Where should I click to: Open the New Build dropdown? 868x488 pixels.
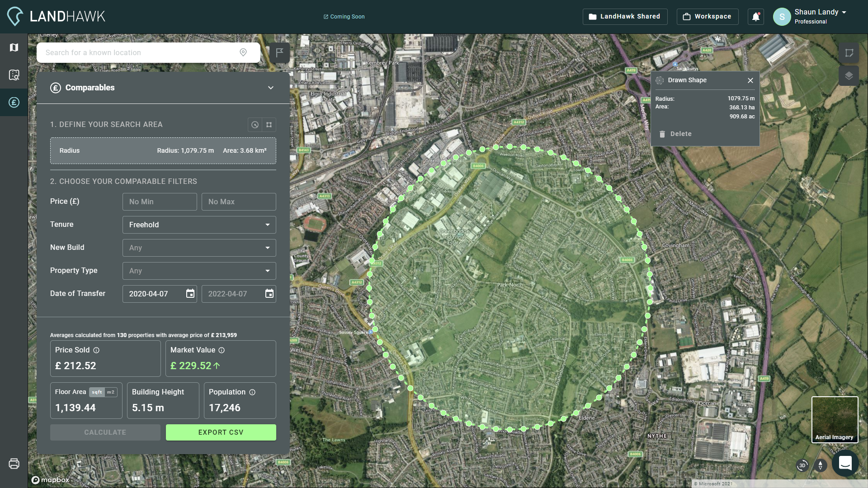199,248
